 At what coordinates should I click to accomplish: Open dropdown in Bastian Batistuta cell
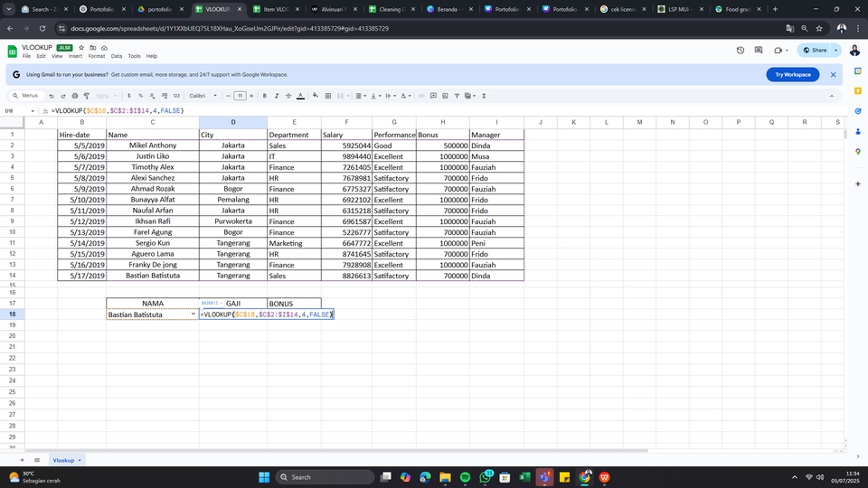click(193, 314)
